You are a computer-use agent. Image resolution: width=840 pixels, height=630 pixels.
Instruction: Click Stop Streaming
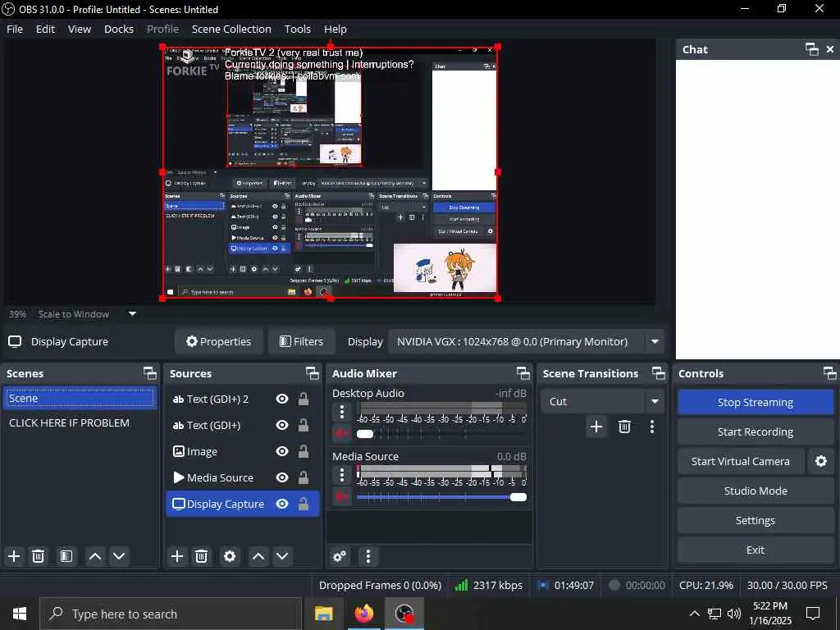tap(756, 402)
